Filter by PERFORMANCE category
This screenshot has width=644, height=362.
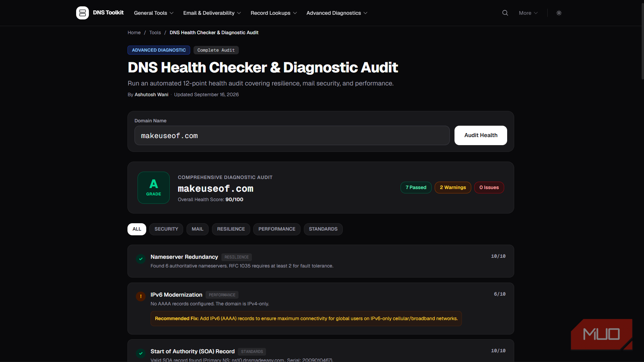pos(277,229)
